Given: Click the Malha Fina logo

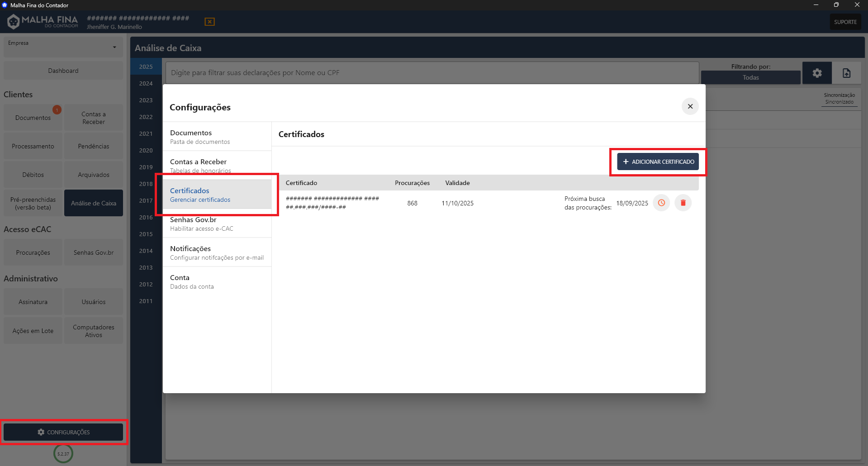Looking at the screenshot, I should pos(43,21).
